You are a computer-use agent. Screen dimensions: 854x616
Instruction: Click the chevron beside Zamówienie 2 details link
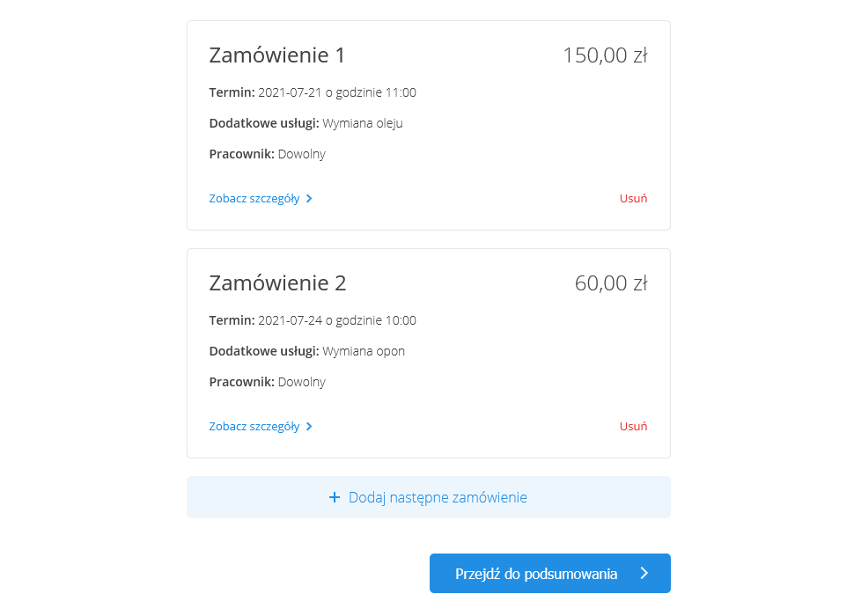click(x=309, y=427)
